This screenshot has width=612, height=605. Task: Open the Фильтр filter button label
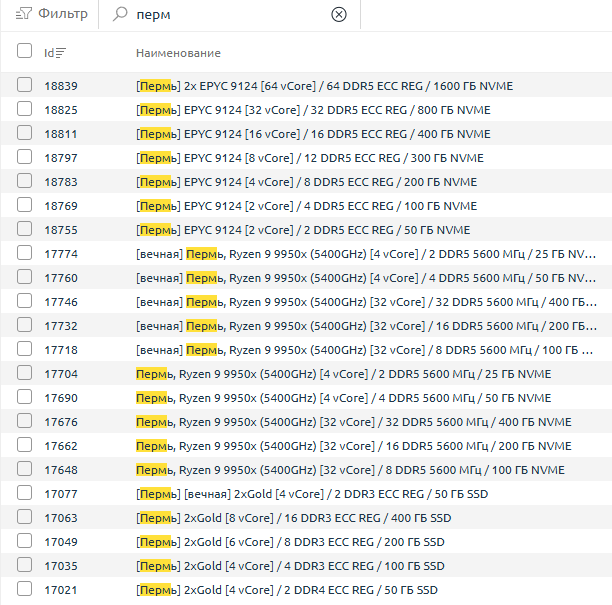[x=62, y=14]
